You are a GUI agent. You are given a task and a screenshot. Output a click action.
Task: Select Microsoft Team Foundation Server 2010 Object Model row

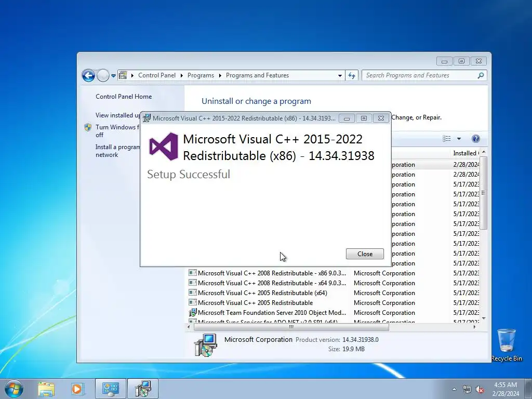(x=334, y=312)
